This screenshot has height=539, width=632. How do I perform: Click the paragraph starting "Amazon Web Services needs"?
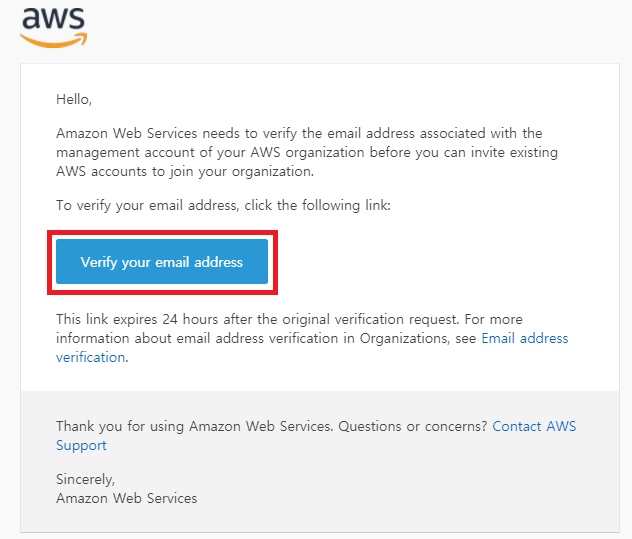(x=298, y=133)
